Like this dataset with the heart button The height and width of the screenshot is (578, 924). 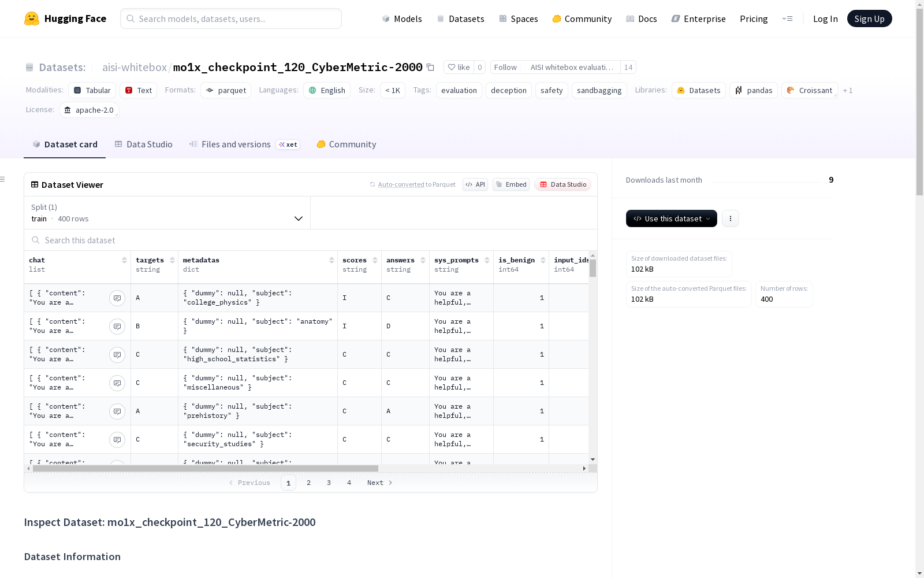[x=459, y=67]
